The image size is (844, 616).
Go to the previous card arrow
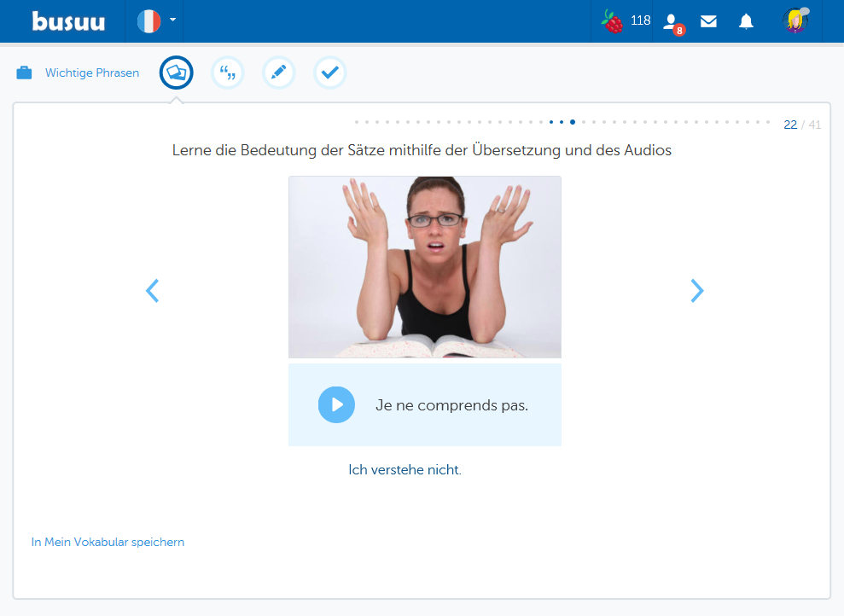click(x=152, y=291)
